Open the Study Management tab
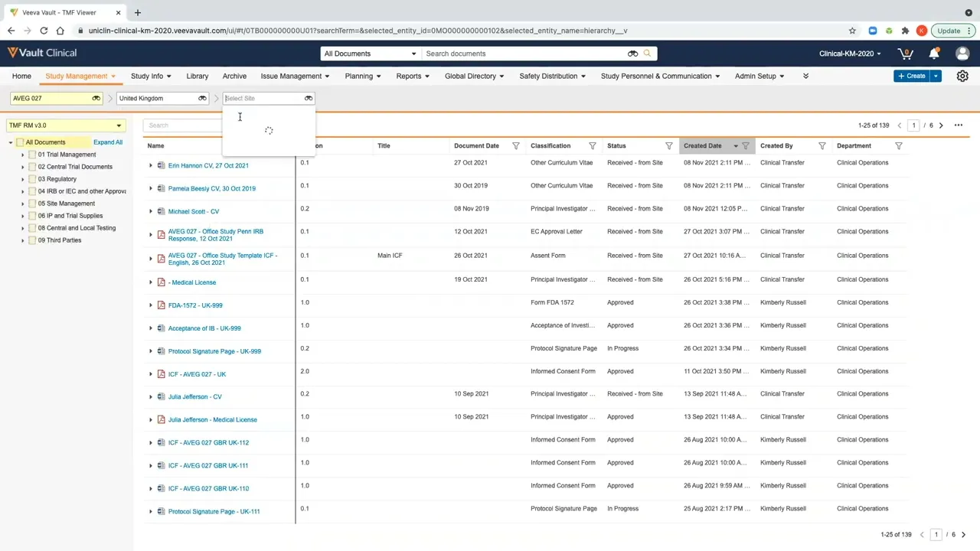The image size is (980, 551). coord(80,76)
